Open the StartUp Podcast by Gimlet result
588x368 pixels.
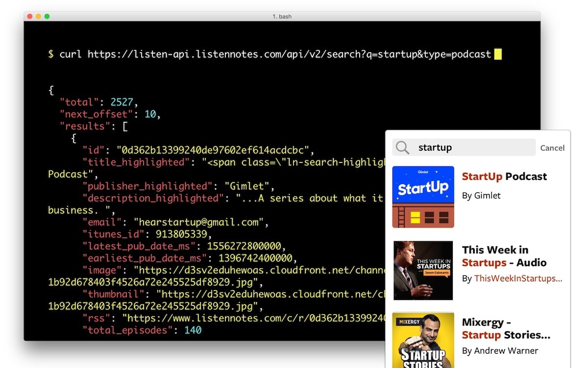504,176
